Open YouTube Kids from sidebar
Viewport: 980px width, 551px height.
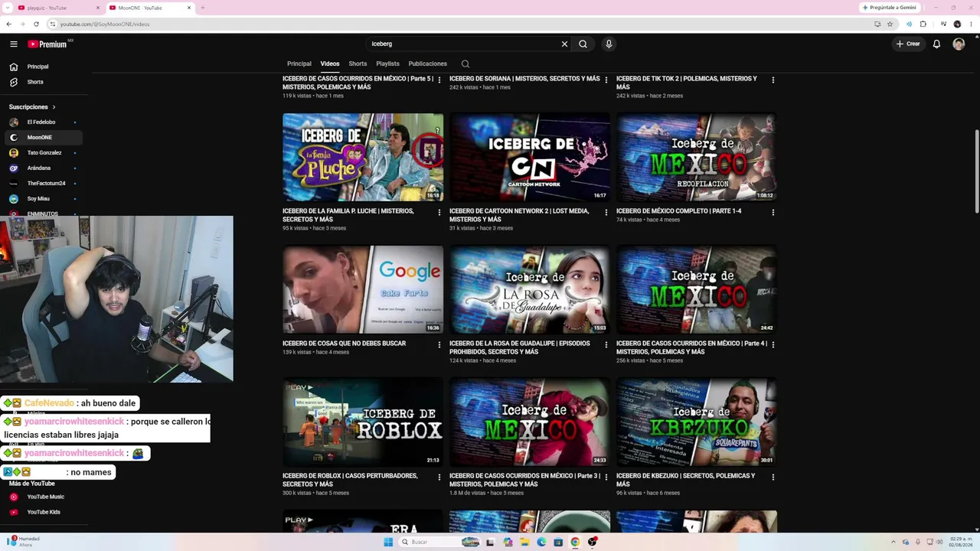tap(44, 512)
